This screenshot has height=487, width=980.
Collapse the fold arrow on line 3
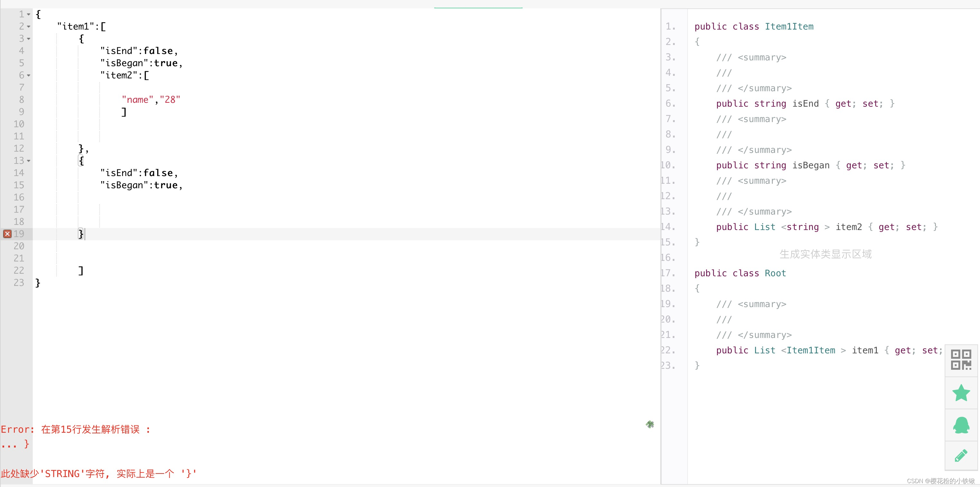pyautogui.click(x=29, y=39)
